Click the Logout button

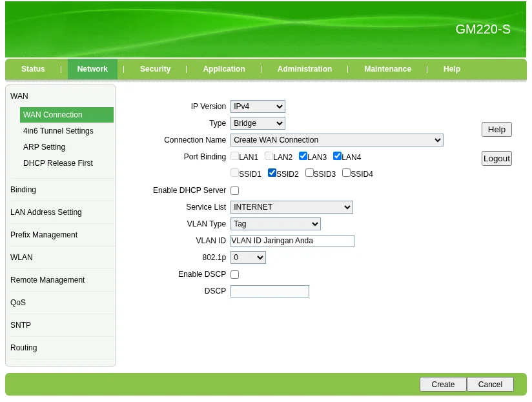[x=496, y=159]
